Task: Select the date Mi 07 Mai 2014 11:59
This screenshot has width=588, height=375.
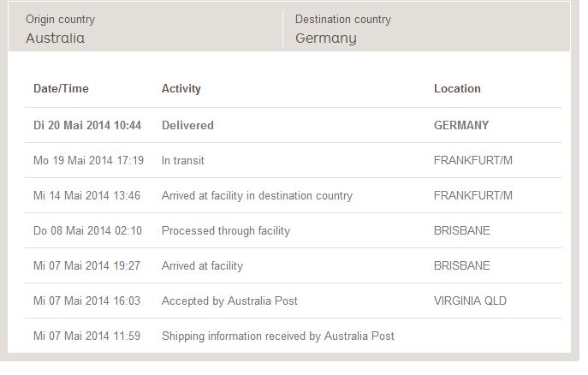Action: pyautogui.click(x=86, y=336)
